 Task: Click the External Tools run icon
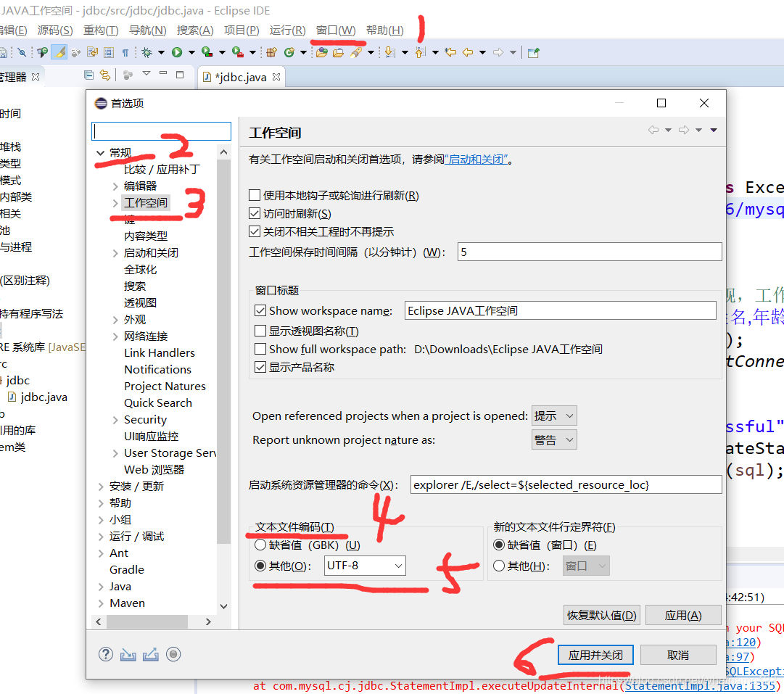(x=238, y=52)
